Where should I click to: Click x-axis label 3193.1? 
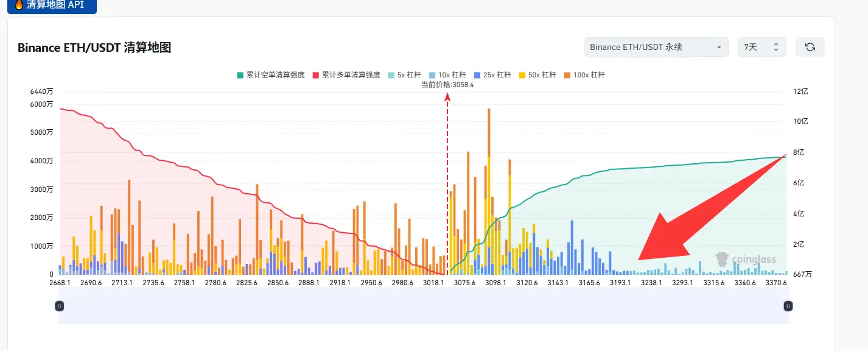click(x=620, y=283)
